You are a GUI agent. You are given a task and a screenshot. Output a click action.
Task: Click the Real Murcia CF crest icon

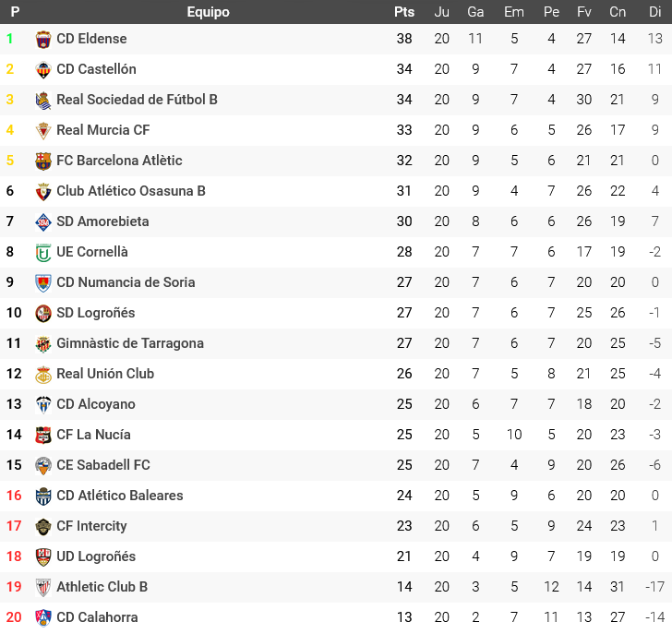[x=43, y=130]
